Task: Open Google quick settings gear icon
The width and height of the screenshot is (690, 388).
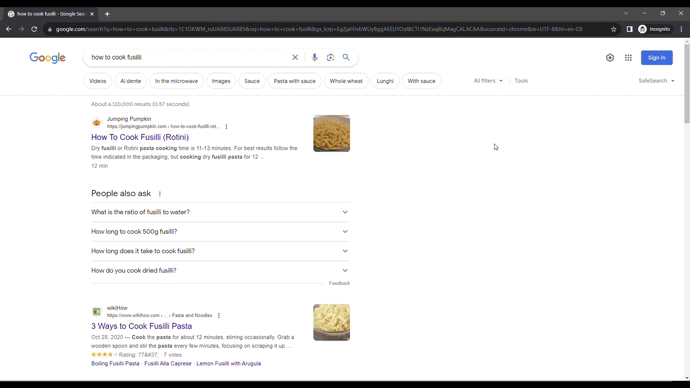Action: click(x=609, y=58)
